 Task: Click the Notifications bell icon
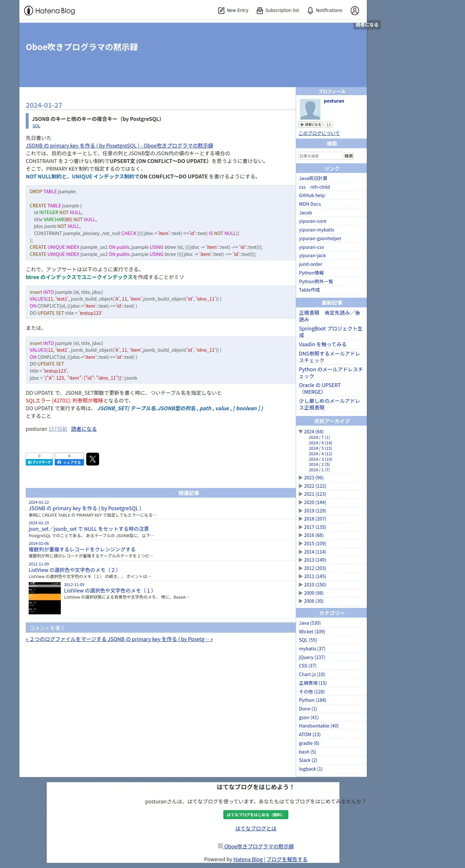pos(310,10)
